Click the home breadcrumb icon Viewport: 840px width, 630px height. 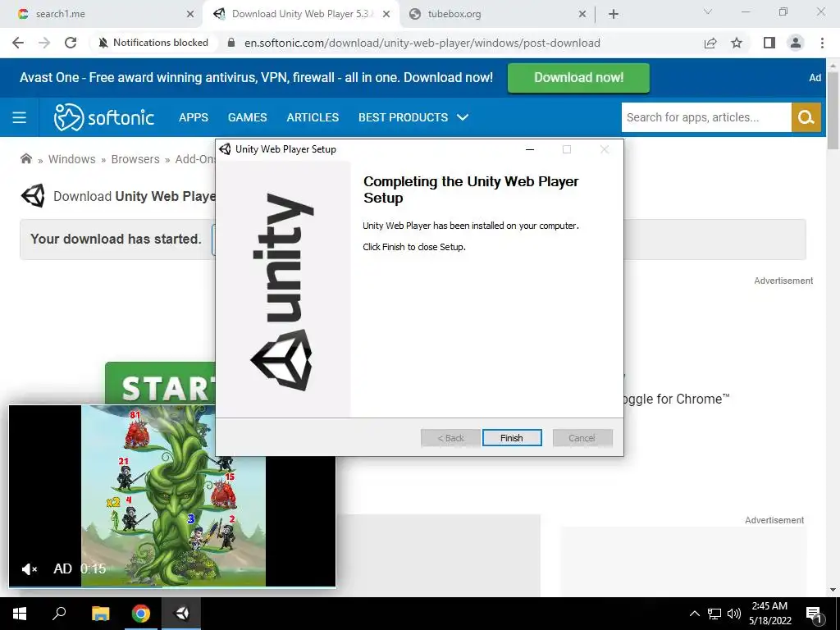tap(25, 158)
